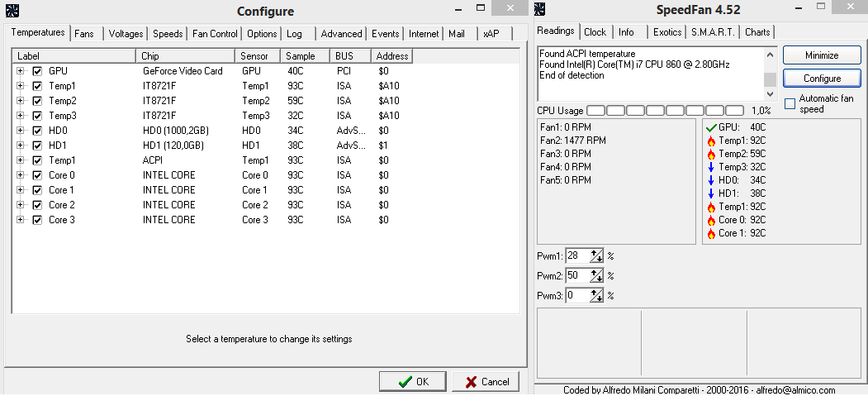Screen dimensions: 868x396
Task: Open the Mail tab
Action: (x=461, y=34)
